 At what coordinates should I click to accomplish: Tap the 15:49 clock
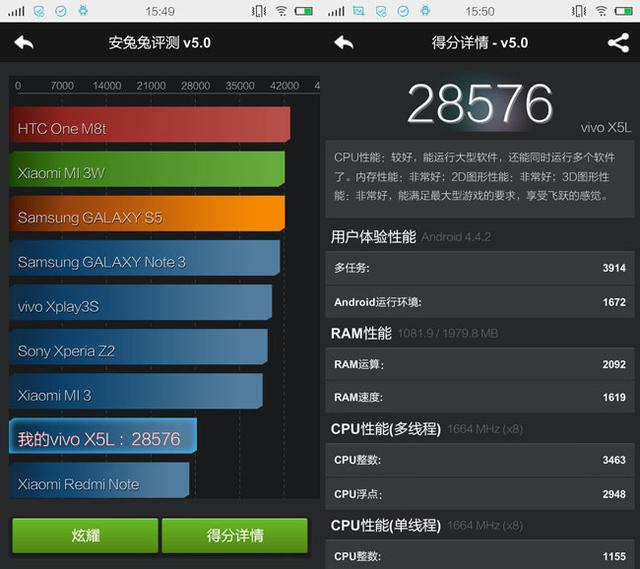(x=160, y=11)
